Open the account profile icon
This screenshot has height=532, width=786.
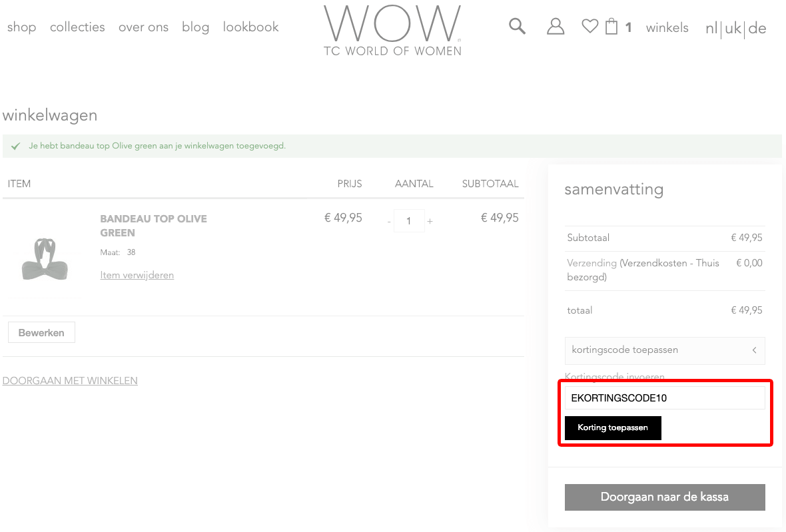click(556, 26)
